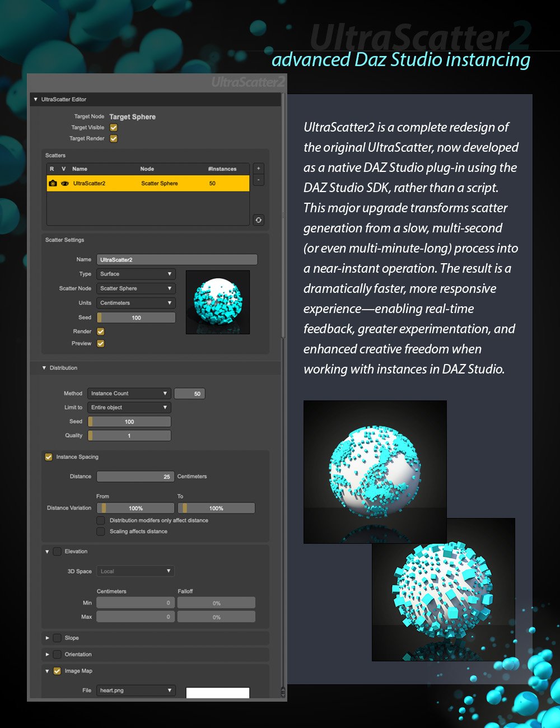Click the refresh scatters icon
The height and width of the screenshot is (728, 560).
[x=258, y=220]
